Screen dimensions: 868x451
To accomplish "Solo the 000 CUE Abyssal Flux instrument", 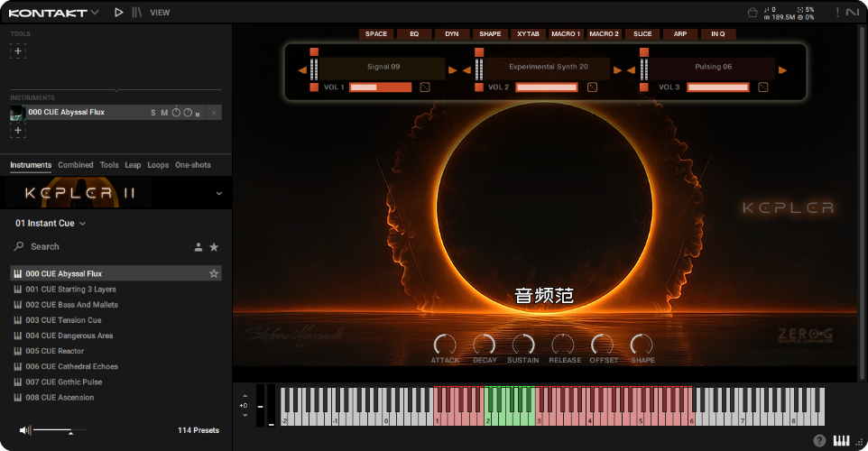I will pyautogui.click(x=153, y=113).
